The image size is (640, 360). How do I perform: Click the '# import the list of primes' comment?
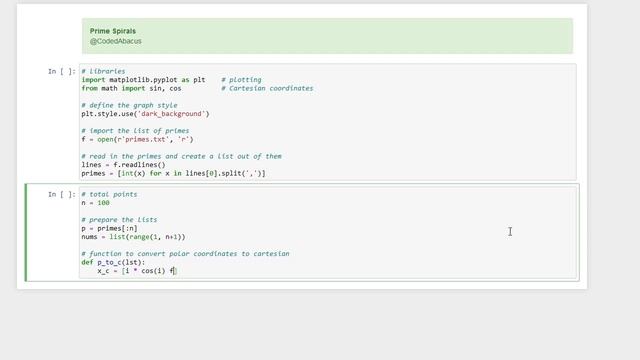click(x=135, y=131)
